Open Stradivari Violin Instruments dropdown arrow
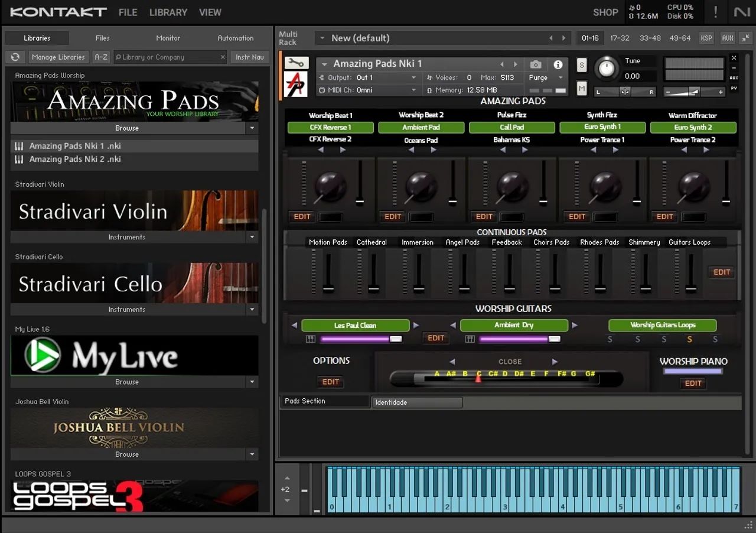Image resolution: width=756 pixels, height=533 pixels. point(252,237)
